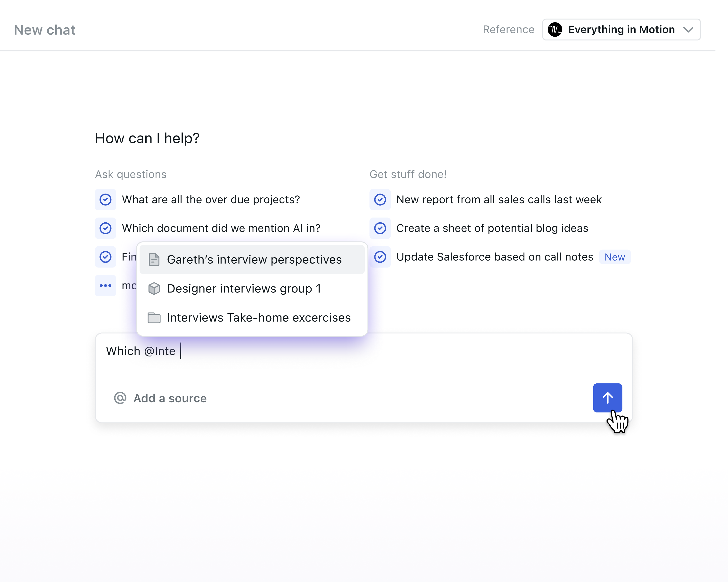Image resolution: width=728 pixels, height=582 pixels.
Task: Click check icon beside blog ideas sheet
Action: point(380,228)
